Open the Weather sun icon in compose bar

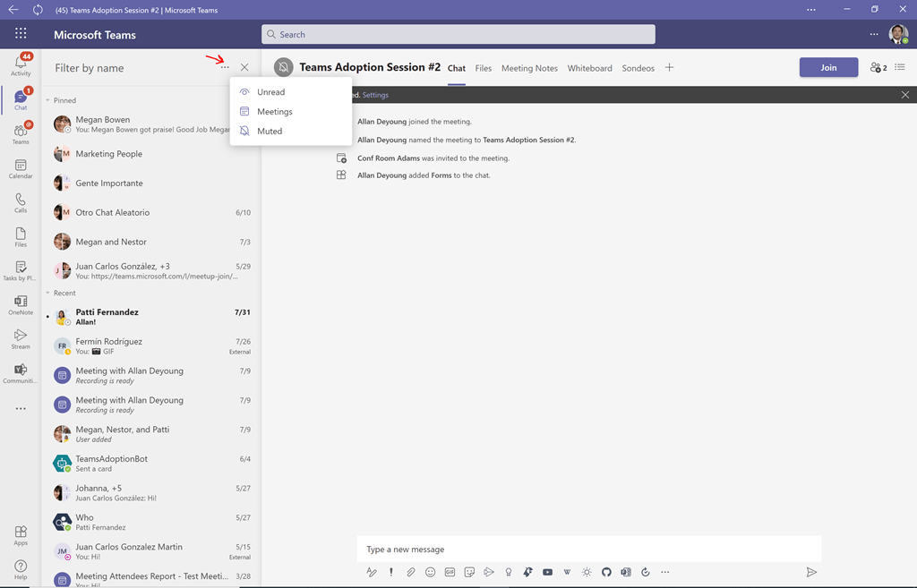pos(587,572)
